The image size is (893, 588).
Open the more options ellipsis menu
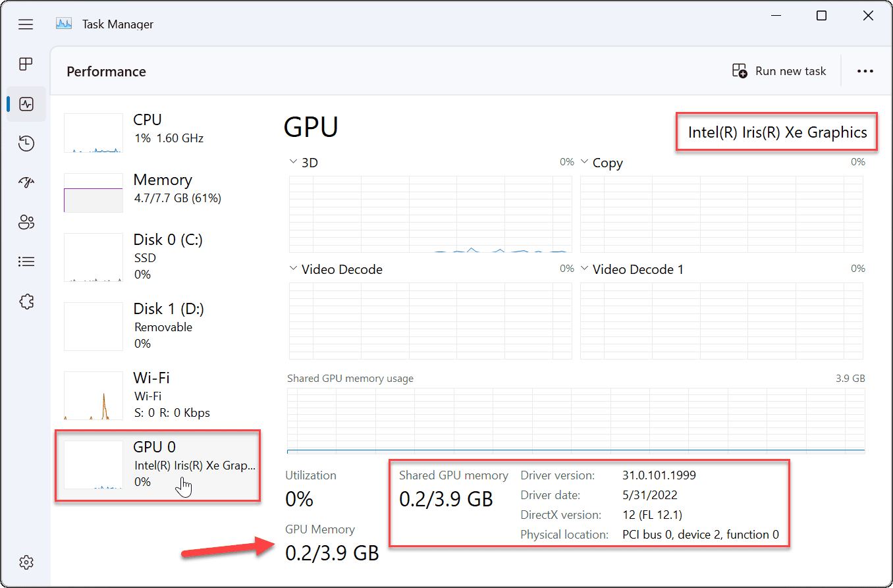(865, 70)
